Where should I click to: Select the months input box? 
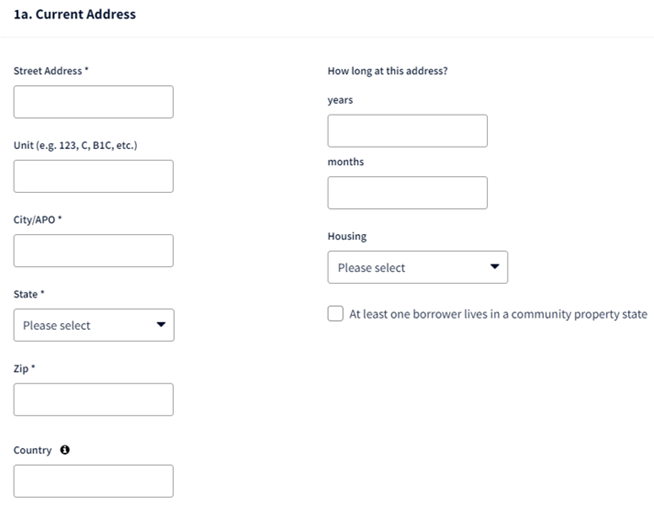tap(407, 192)
